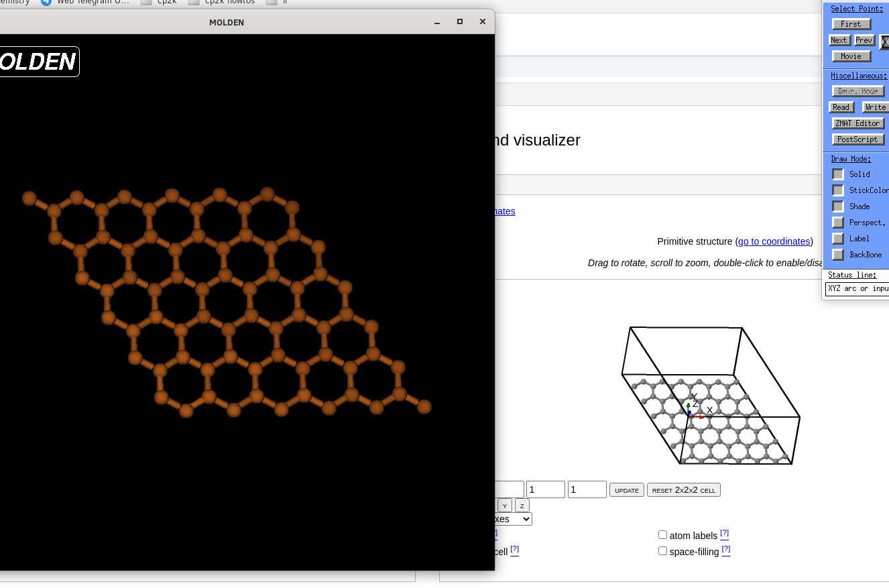Click the hourglass icon in Select Point panel
The image size is (889, 588).
pos(884,40)
